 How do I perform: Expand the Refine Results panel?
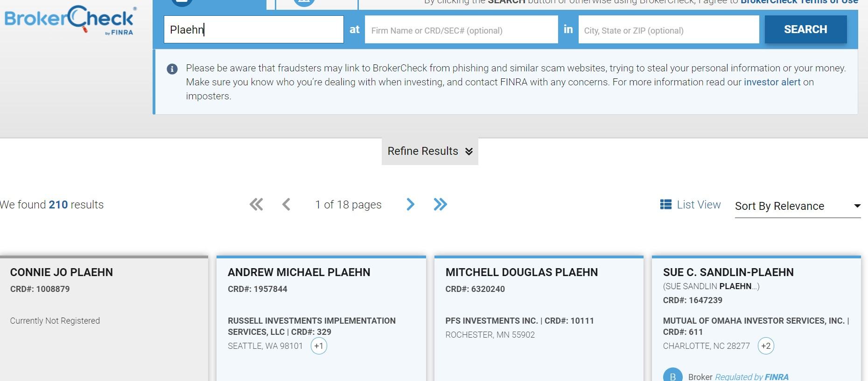point(430,151)
